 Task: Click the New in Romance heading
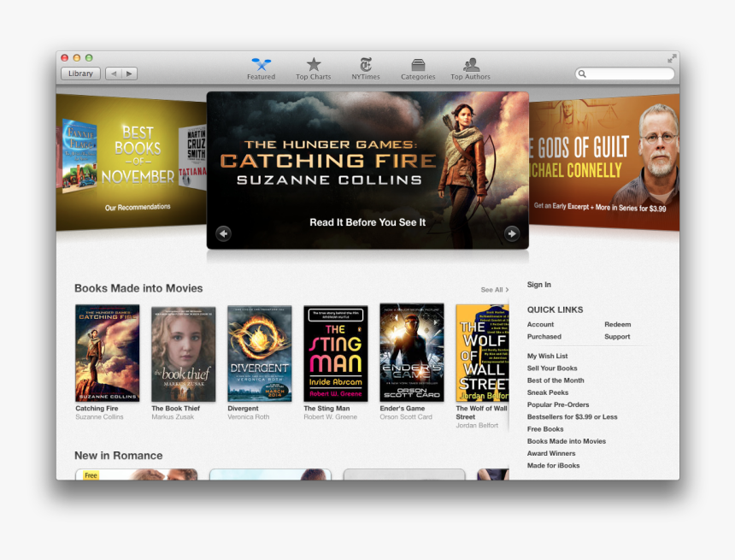pos(119,456)
